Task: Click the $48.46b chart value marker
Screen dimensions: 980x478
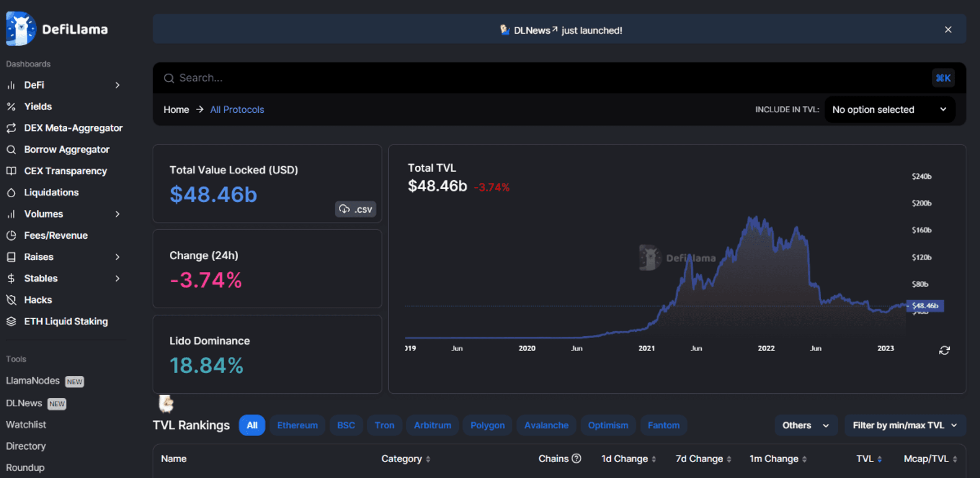Action: [x=925, y=306]
